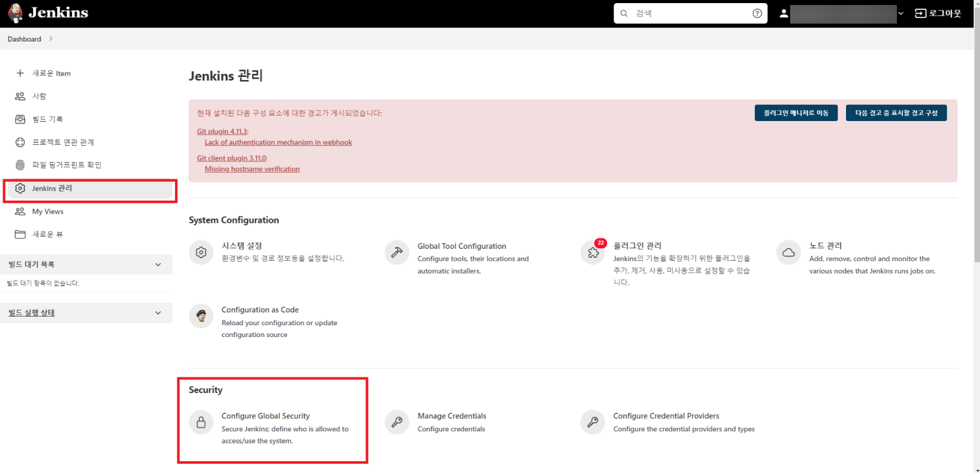This screenshot has width=980, height=473.
Task: Click the 프로젝트 연관 관계 icon
Action: pos(20,142)
